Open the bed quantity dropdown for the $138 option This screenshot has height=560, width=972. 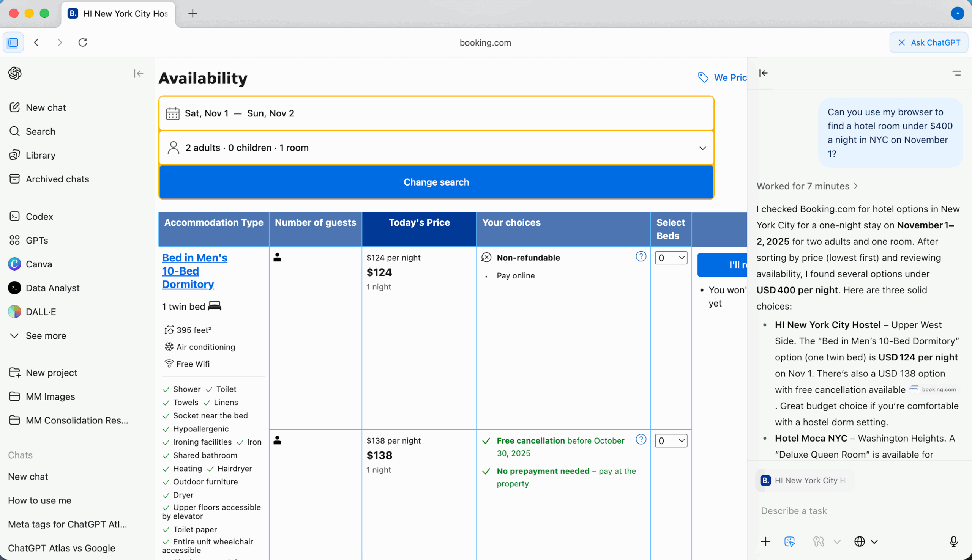pyautogui.click(x=671, y=441)
